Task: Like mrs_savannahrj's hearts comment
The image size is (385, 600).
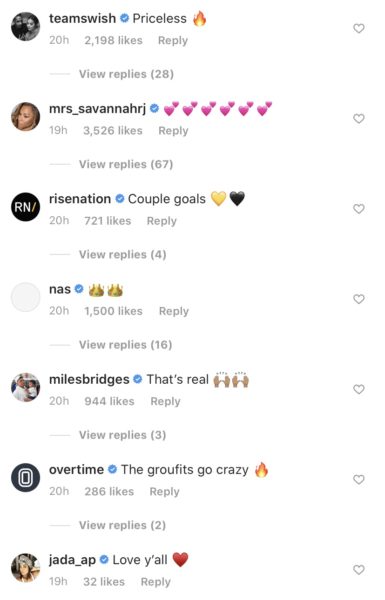Action: (x=359, y=119)
